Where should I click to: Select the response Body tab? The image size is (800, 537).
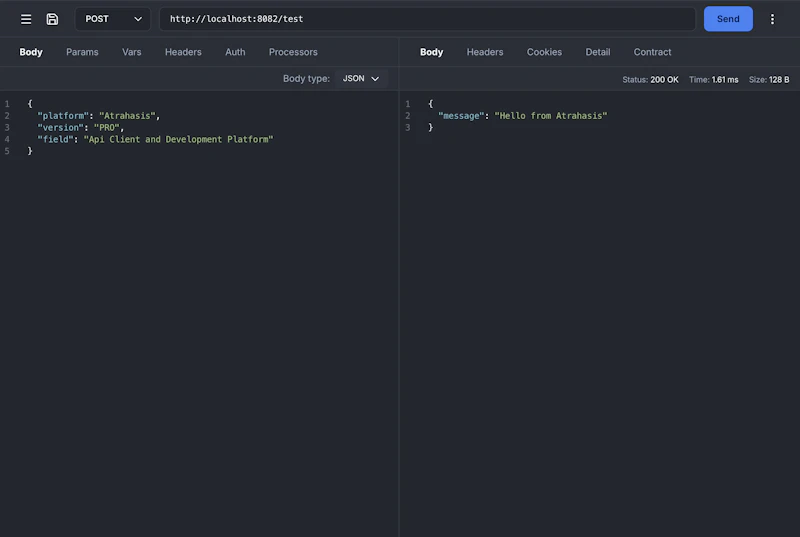pyautogui.click(x=432, y=52)
